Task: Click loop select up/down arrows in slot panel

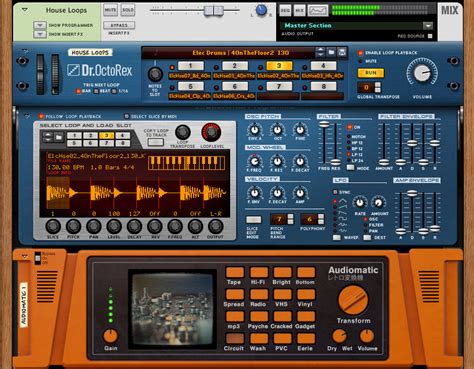Action: (48, 137)
